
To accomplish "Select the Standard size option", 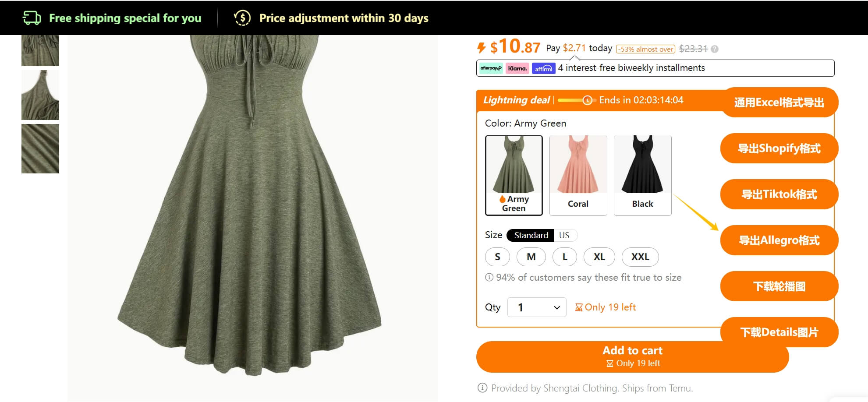I will coord(531,235).
